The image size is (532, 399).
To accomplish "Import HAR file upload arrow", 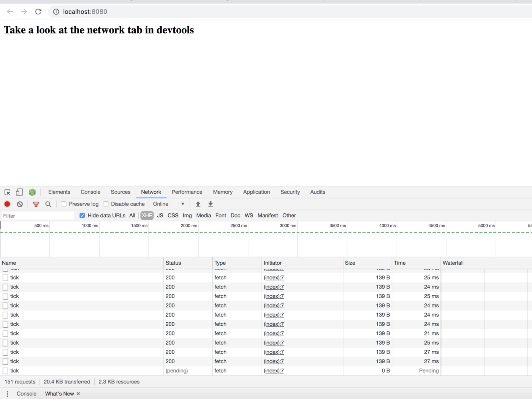I will (x=198, y=204).
